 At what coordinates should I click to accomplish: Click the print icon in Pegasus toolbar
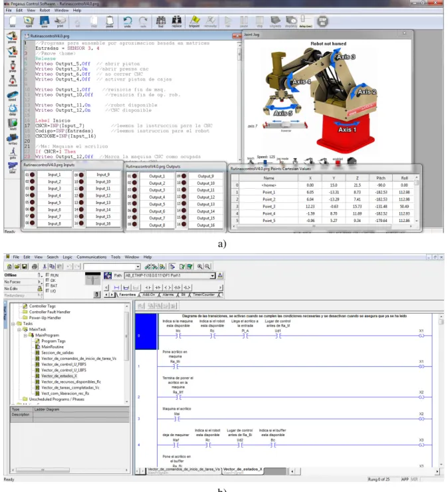coord(60,21)
